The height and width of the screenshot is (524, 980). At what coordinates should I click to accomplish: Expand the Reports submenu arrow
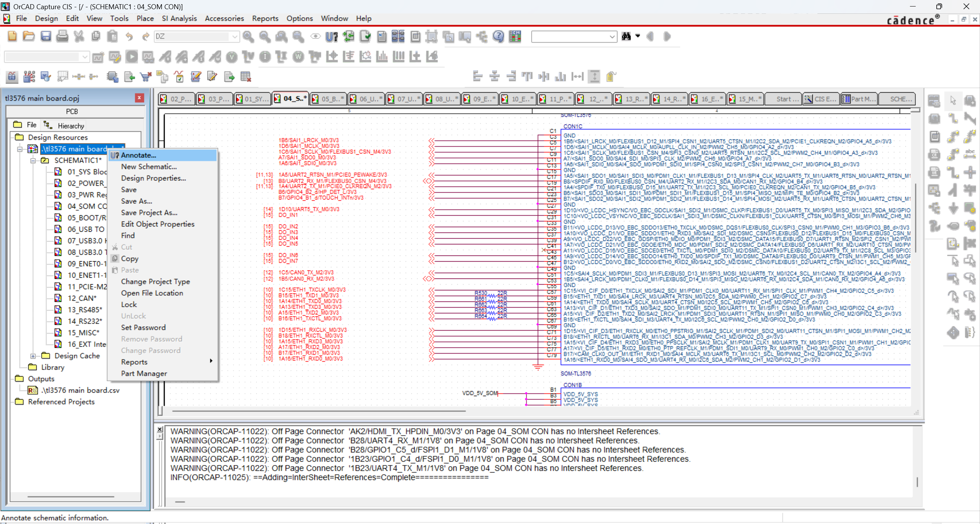coord(211,361)
